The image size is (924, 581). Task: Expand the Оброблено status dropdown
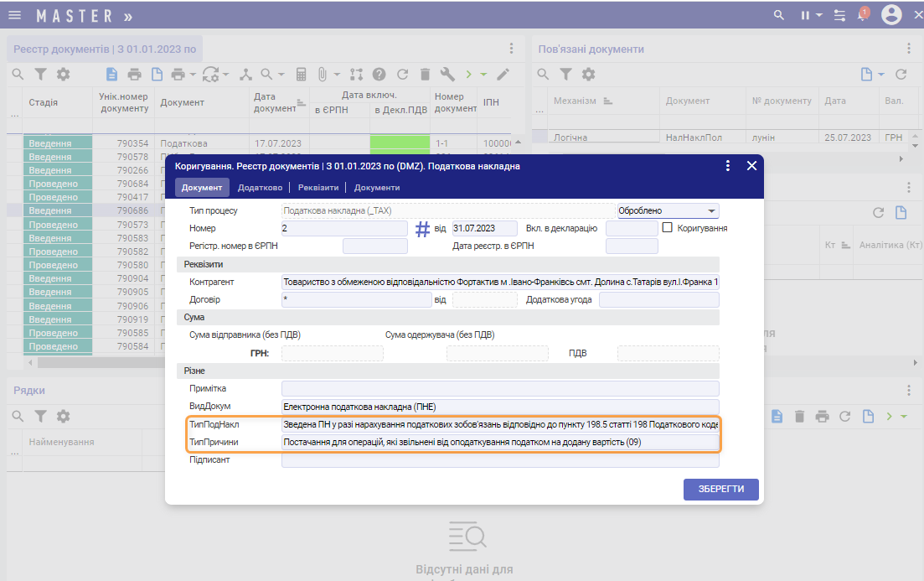[711, 211]
